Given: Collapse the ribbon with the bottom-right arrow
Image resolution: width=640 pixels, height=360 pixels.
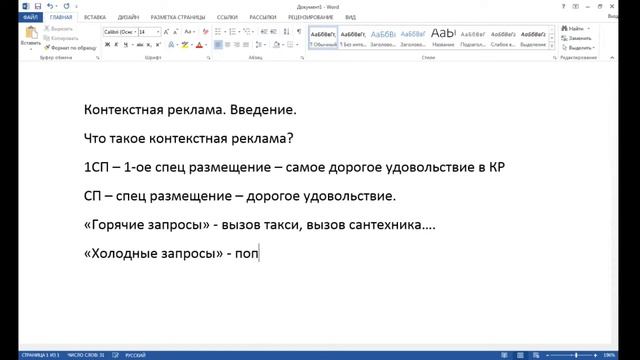Looking at the screenshot, I should (612, 58).
